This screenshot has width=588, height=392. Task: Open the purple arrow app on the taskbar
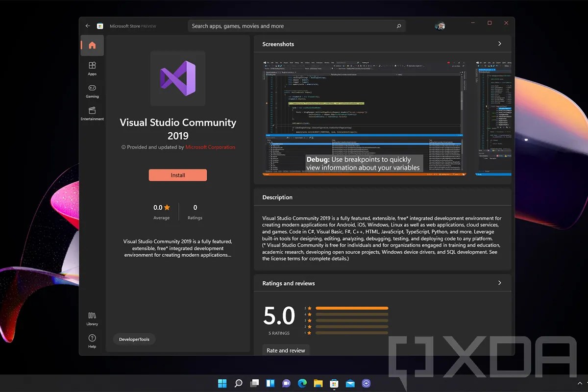[366, 383]
